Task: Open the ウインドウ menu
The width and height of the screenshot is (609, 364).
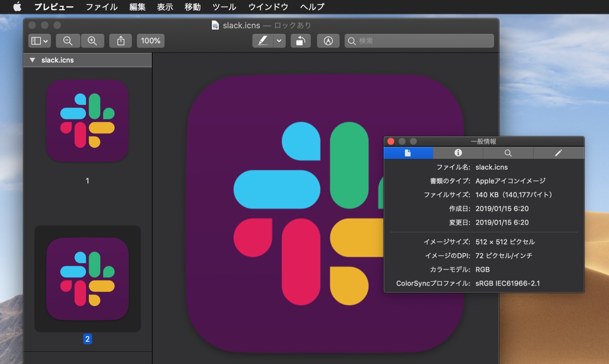Action: (268, 7)
